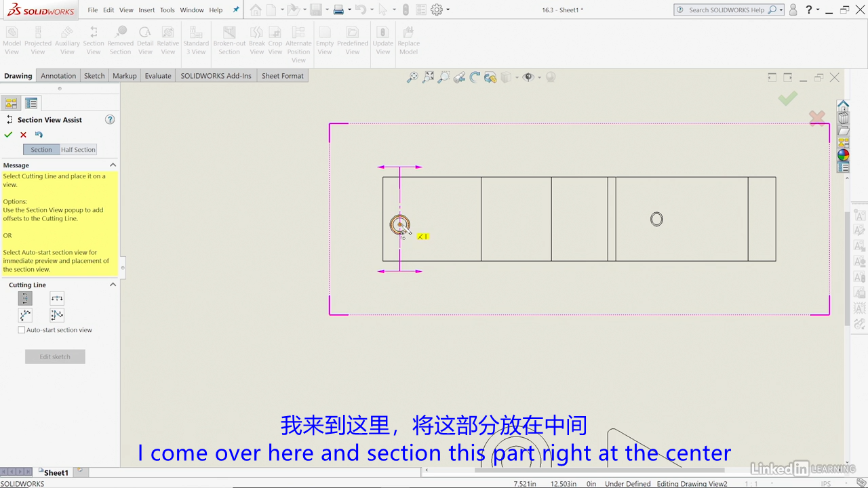Screen dimensions: 868x488
Task: Toggle Hide/Show Items eye icon
Action: [x=529, y=77]
